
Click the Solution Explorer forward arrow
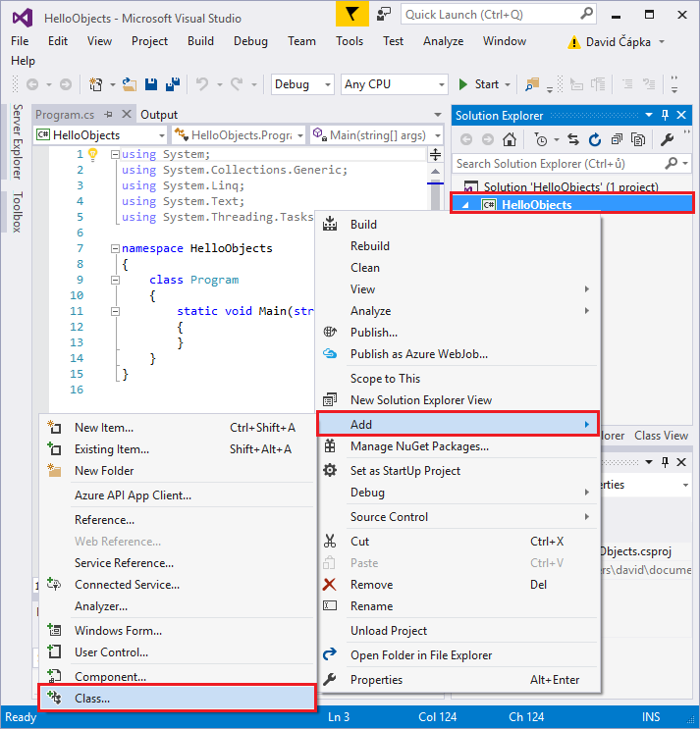(487, 139)
